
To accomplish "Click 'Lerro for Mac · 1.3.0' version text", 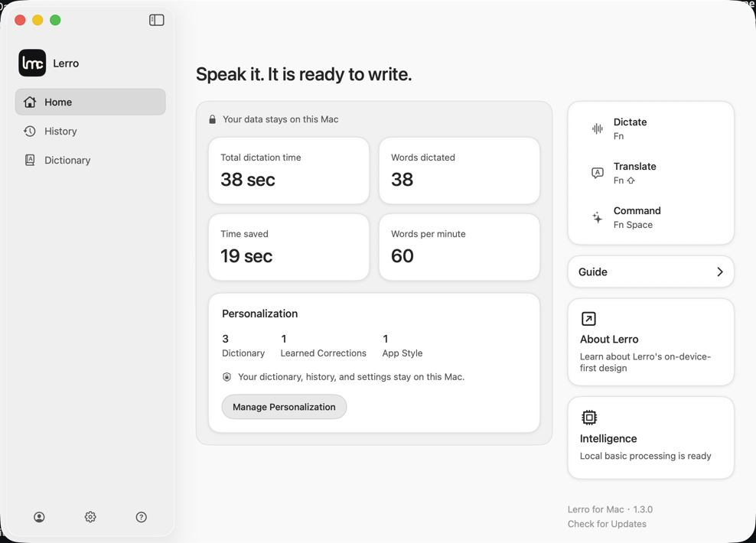I will pyautogui.click(x=610, y=509).
